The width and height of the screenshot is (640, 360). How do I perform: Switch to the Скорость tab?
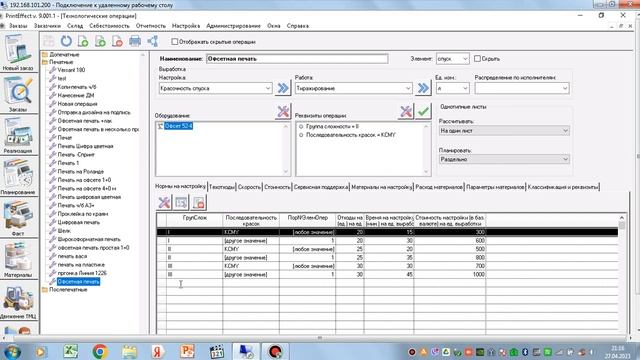[x=249, y=187]
